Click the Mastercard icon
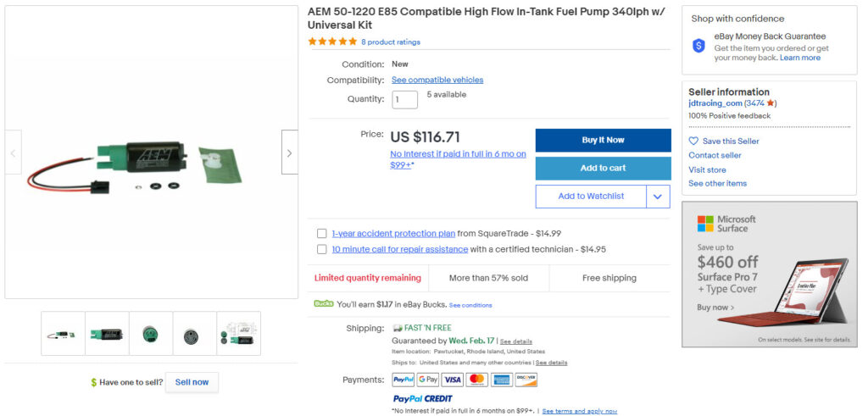 click(x=477, y=380)
